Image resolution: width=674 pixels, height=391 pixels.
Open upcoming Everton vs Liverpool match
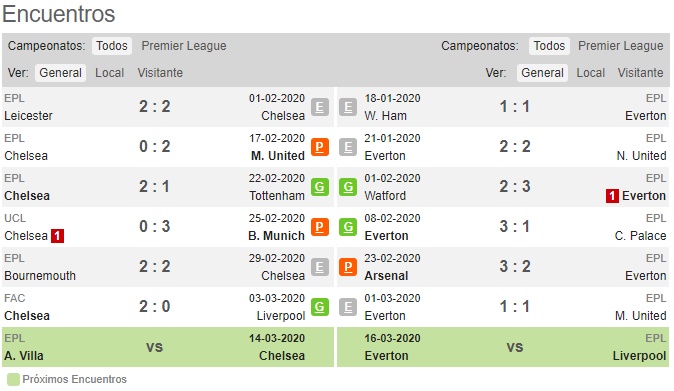[x=503, y=347]
